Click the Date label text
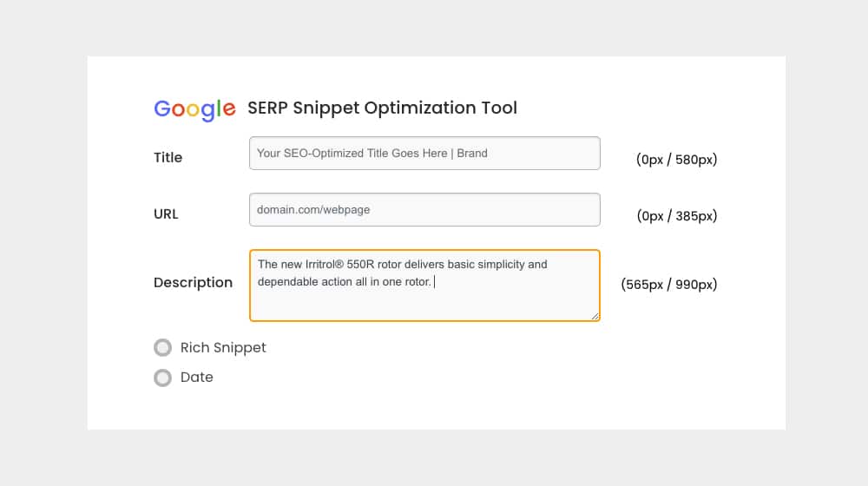 (196, 377)
